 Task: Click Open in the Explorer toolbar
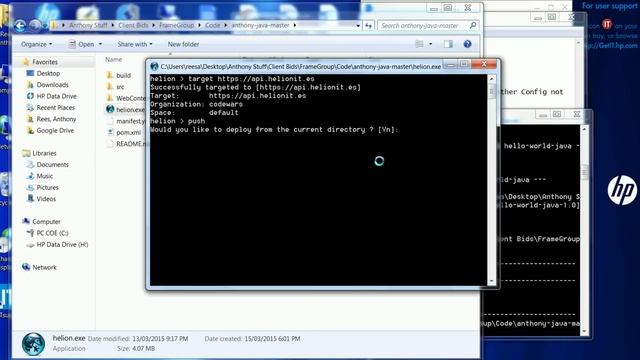[81, 44]
